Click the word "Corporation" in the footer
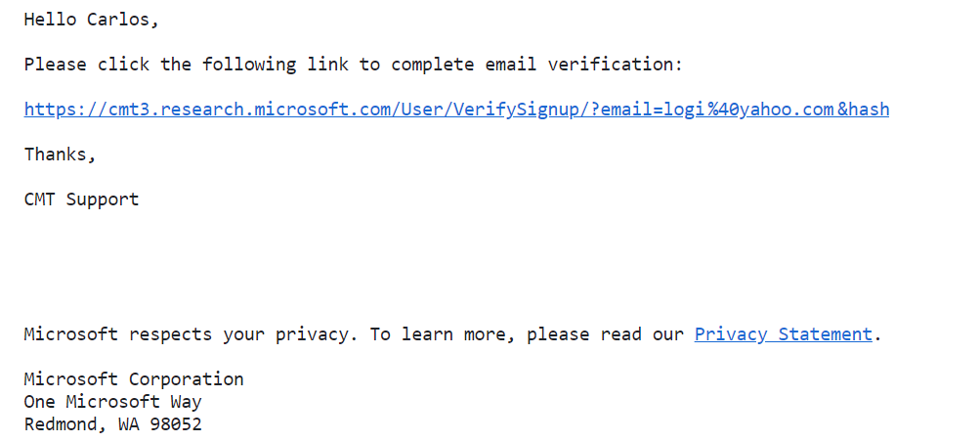This screenshot has width=980, height=442. pos(187,379)
